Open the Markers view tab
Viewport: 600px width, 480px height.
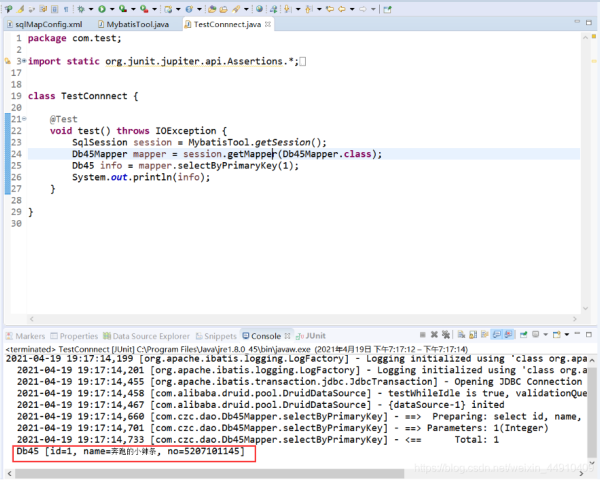pos(26,336)
